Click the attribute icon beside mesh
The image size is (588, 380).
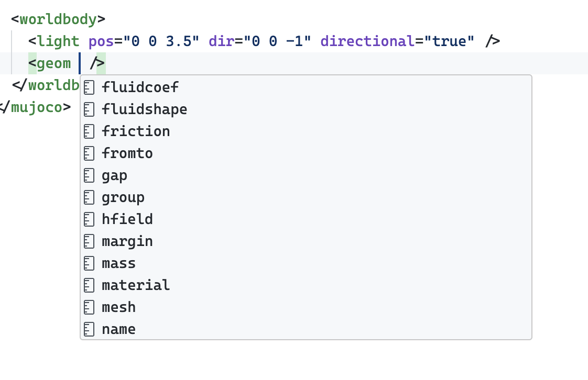click(x=89, y=307)
